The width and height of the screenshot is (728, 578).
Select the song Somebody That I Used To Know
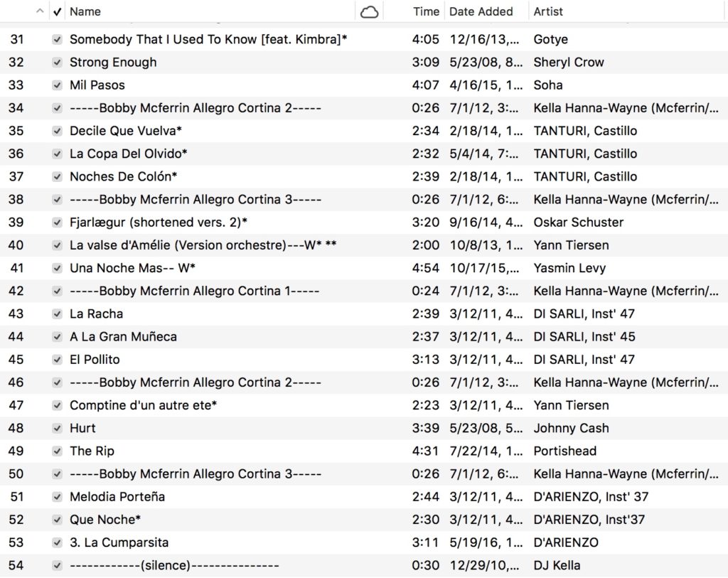tap(208, 40)
